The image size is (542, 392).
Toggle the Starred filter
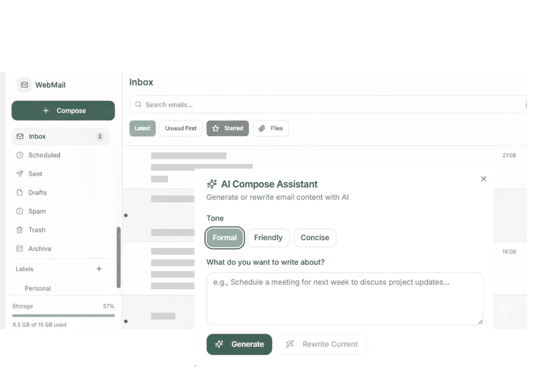pyautogui.click(x=228, y=128)
